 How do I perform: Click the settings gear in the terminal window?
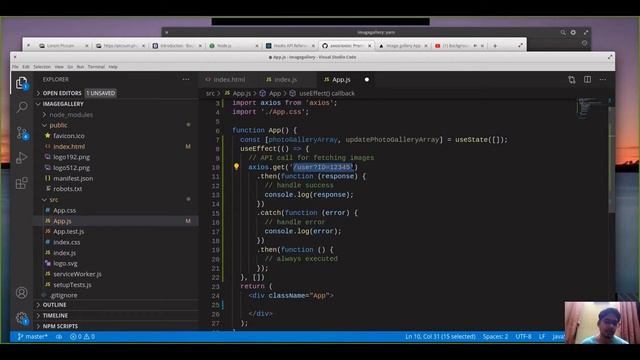[x=573, y=32]
